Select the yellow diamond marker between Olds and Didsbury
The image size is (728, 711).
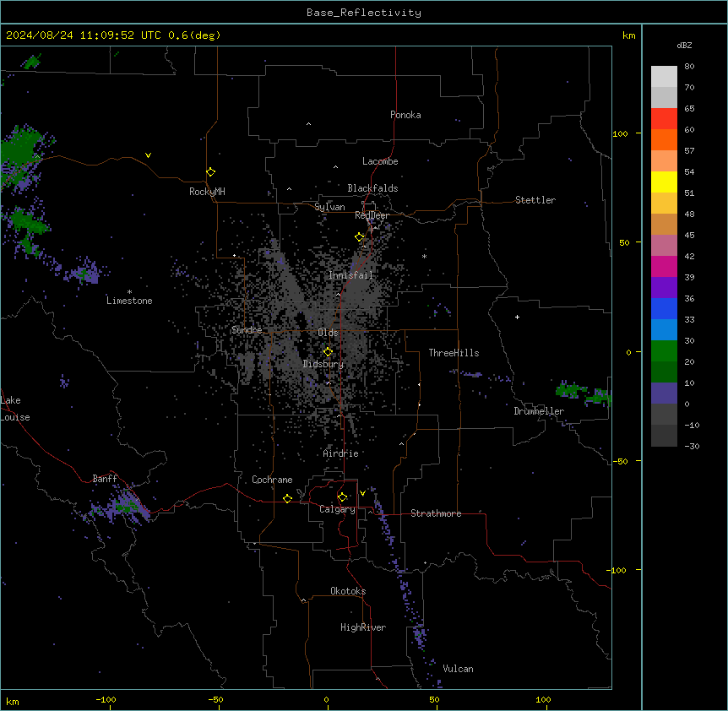328,352
